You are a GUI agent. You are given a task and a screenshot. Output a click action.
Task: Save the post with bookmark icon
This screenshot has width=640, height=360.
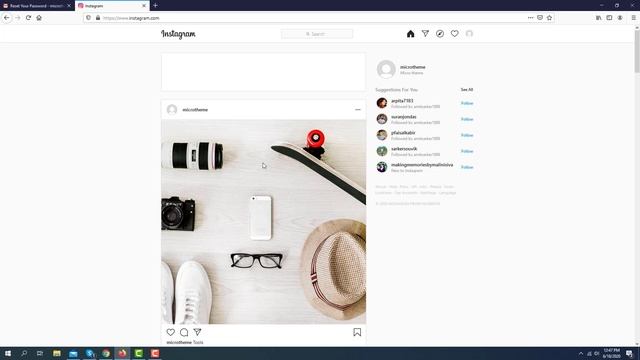[x=357, y=332]
